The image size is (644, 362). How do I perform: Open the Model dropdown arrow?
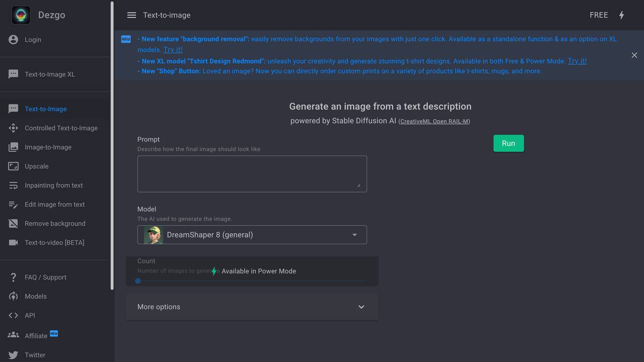coord(355,235)
